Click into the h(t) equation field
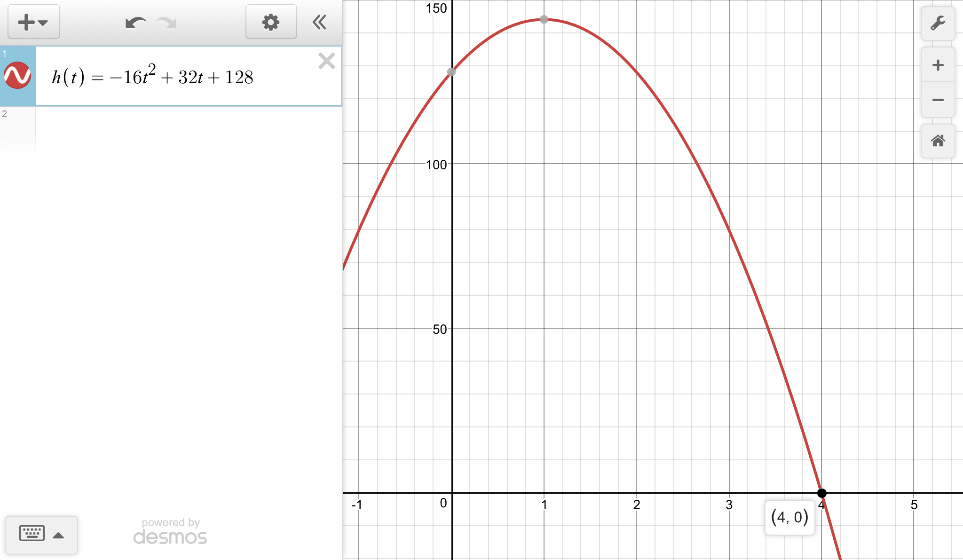 pyautogui.click(x=188, y=77)
